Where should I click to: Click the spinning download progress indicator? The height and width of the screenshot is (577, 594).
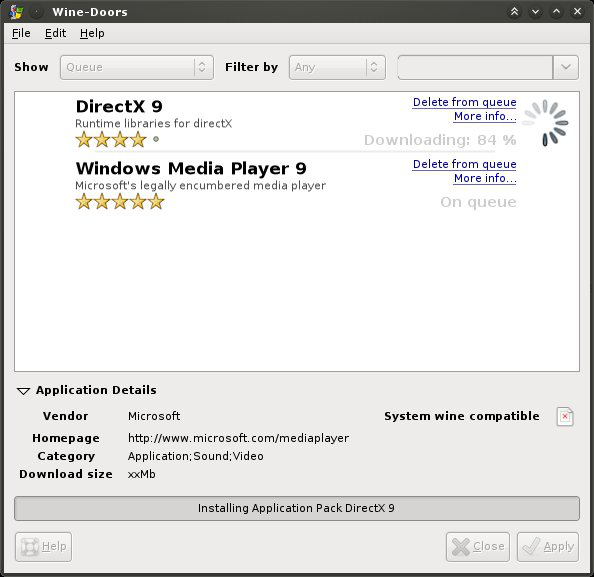546,122
